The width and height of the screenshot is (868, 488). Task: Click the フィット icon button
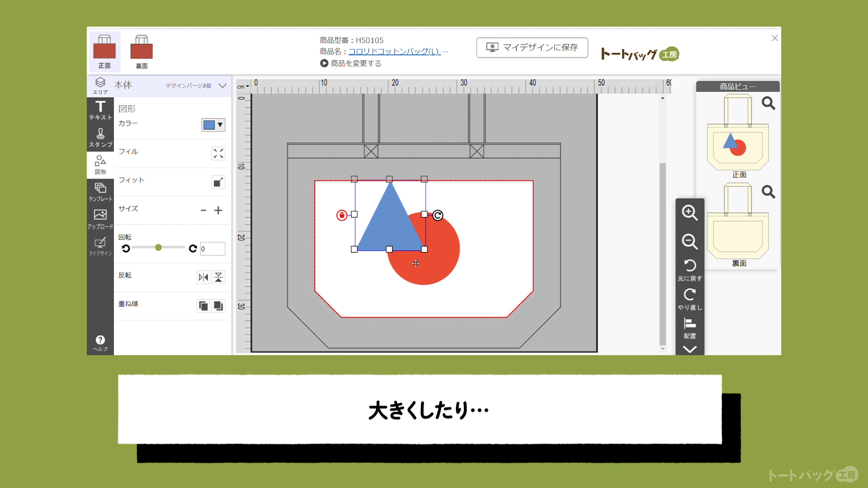click(217, 183)
